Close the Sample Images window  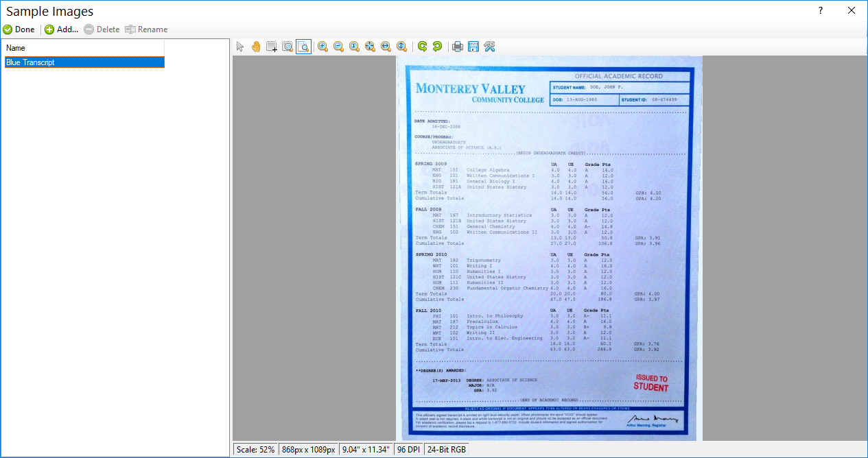[x=852, y=11]
